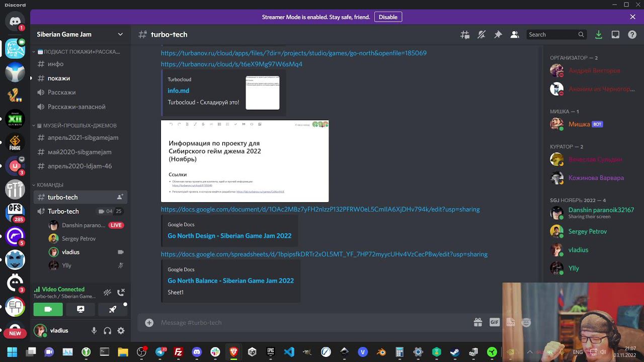The width and height of the screenshot is (644, 362).
Task: Toggle the member list icon
Action: click(514, 35)
